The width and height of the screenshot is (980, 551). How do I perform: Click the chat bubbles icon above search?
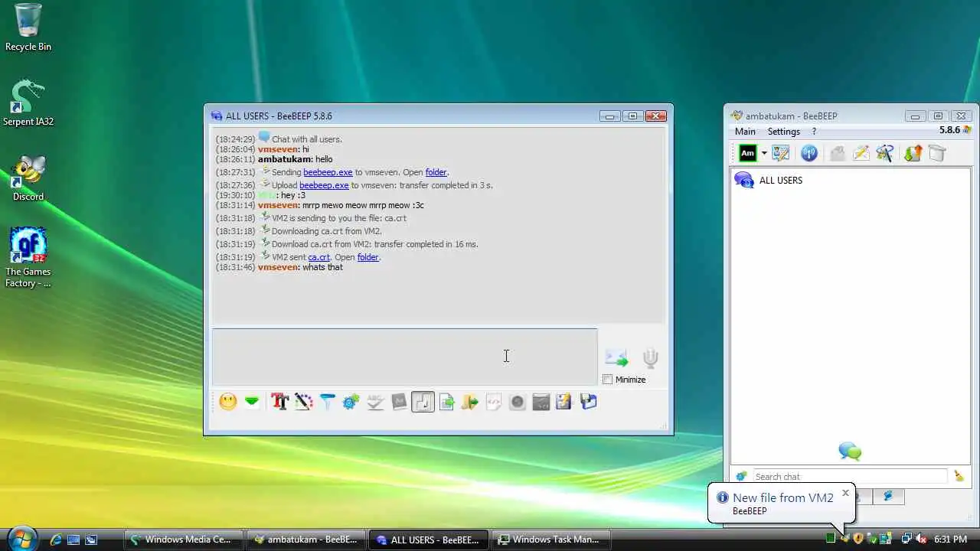pyautogui.click(x=850, y=451)
